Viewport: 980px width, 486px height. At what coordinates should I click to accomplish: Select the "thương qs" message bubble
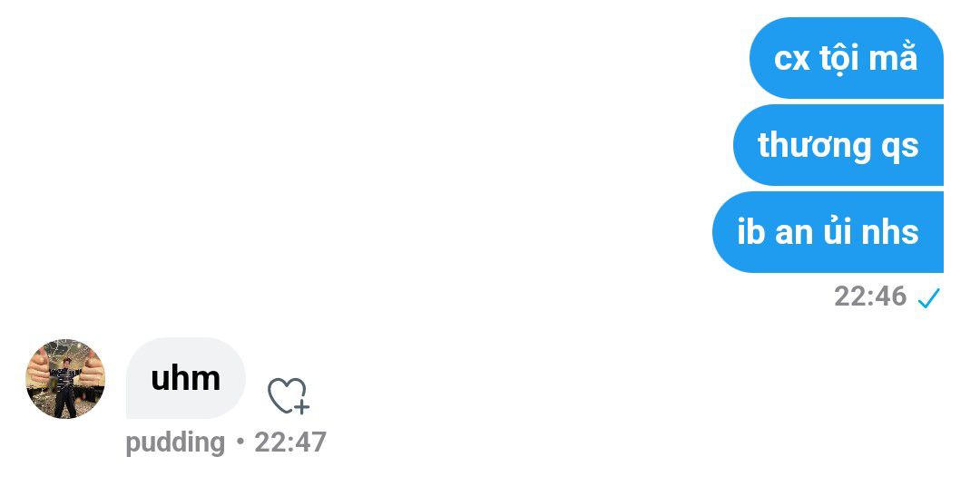pos(838,145)
